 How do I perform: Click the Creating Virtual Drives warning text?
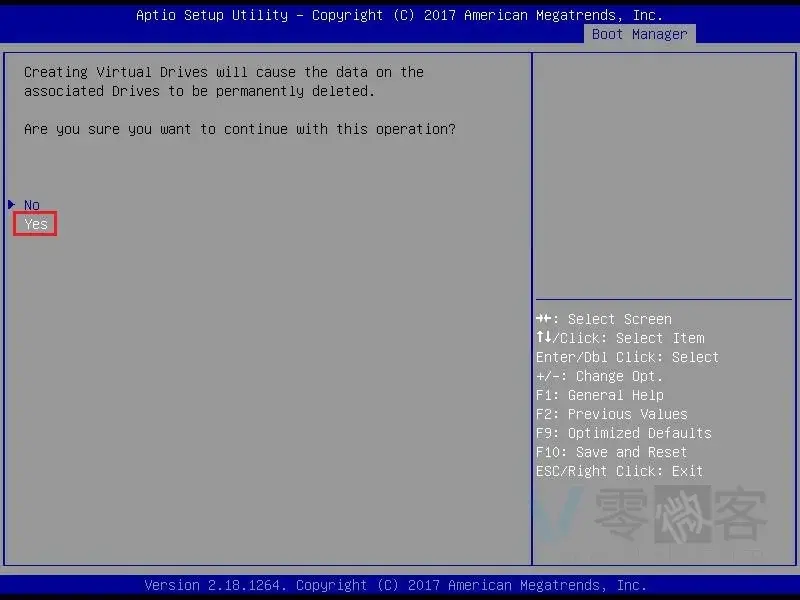point(223,81)
